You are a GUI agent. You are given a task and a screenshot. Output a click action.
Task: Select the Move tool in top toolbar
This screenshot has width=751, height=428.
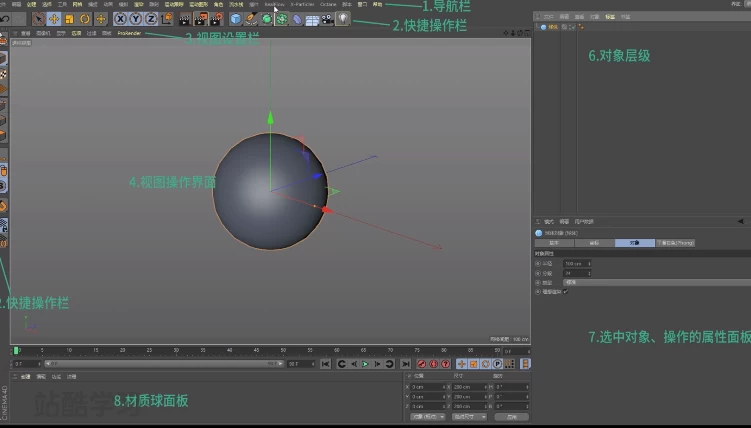point(54,19)
